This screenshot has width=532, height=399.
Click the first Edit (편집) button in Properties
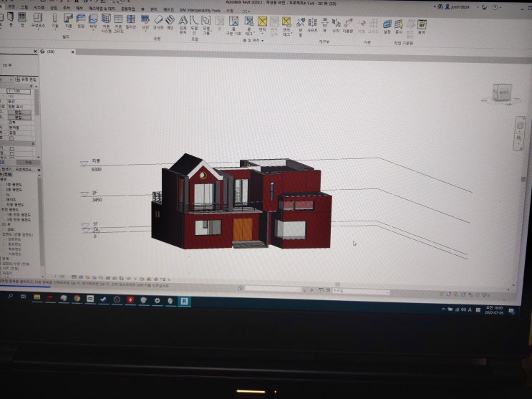pyautogui.click(x=19, y=112)
